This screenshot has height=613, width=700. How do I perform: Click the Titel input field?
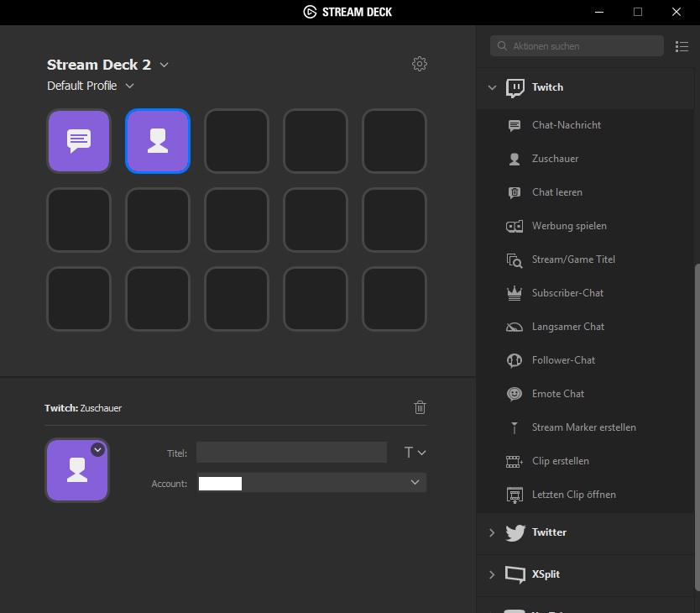click(x=291, y=453)
